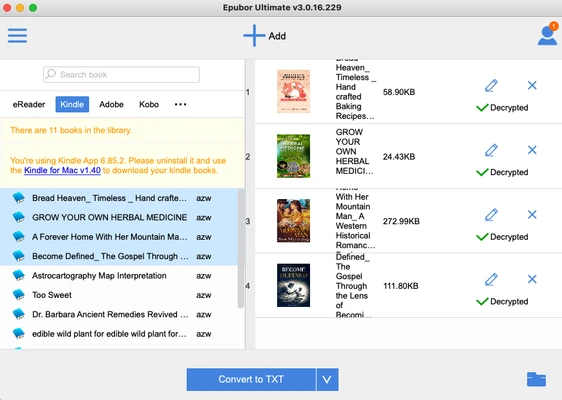Remove GROW YOUR OWN HERBAL book
This screenshot has width=562, height=400.
tap(532, 150)
